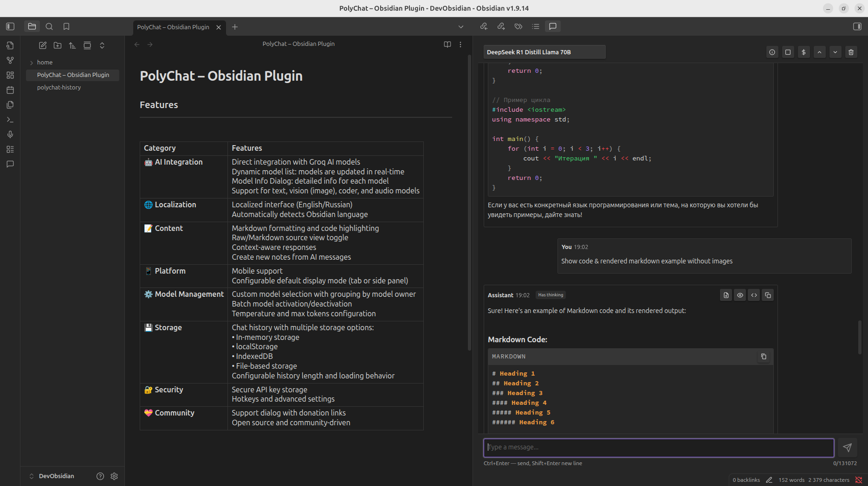Open the note's more options menu

point(460,45)
